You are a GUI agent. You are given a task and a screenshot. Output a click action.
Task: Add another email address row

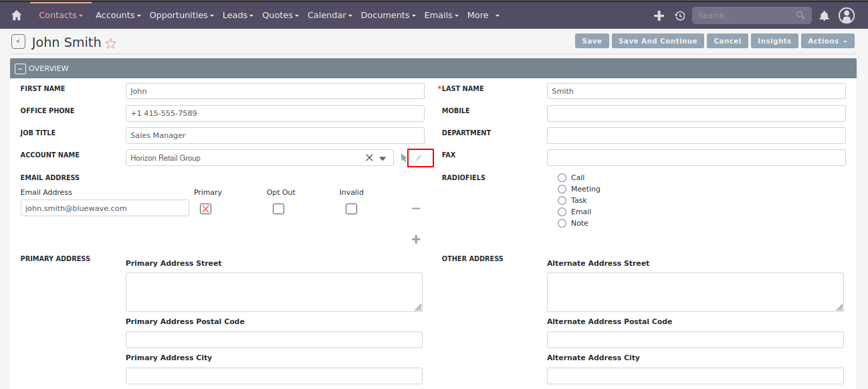click(416, 239)
